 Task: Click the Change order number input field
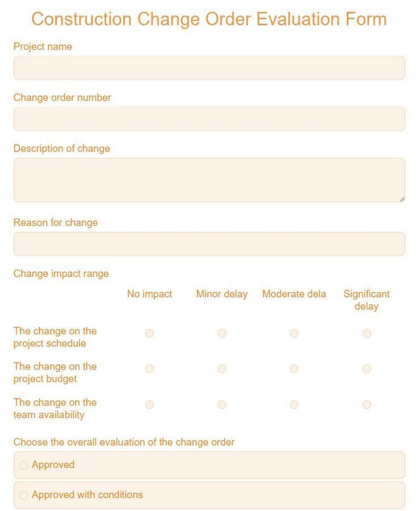(209, 119)
